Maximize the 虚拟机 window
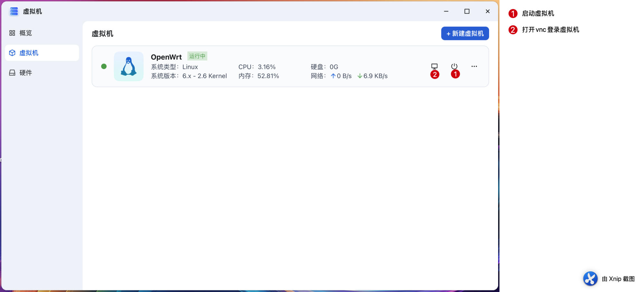 [467, 11]
